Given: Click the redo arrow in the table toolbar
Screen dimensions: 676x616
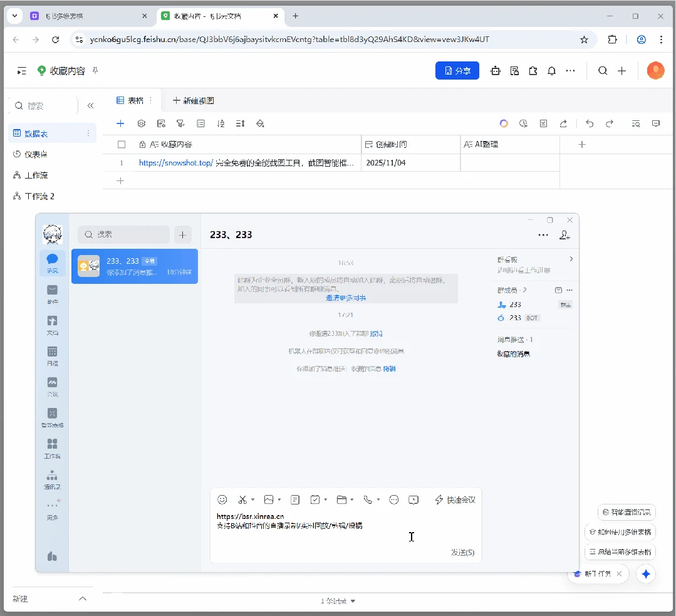Looking at the screenshot, I should [x=609, y=124].
